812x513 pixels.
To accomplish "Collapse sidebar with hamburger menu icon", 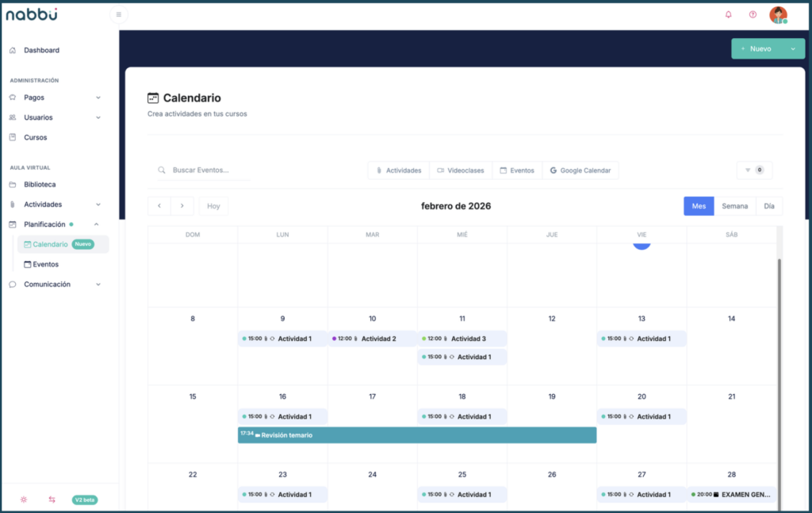I will 119,14.
